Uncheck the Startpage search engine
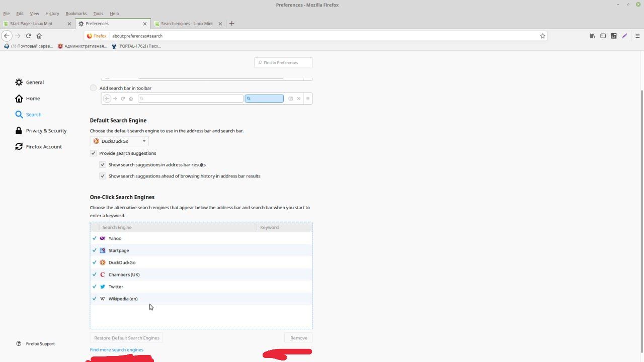 [95, 250]
